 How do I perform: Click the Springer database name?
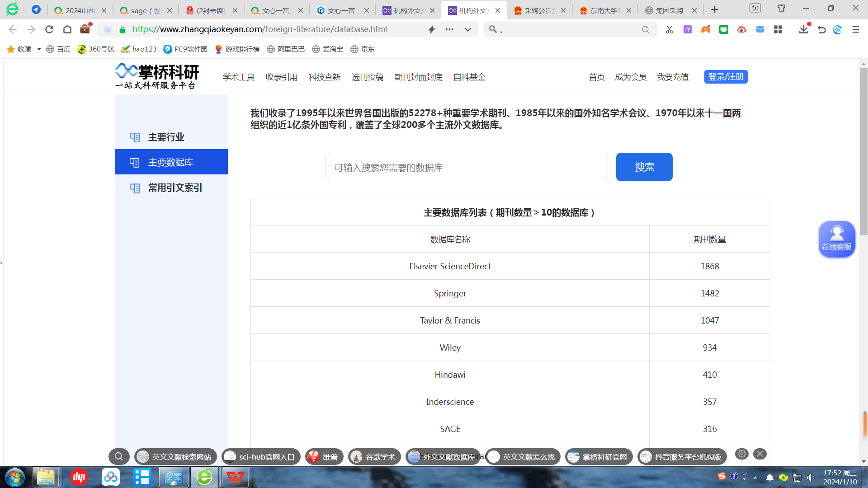click(x=450, y=293)
